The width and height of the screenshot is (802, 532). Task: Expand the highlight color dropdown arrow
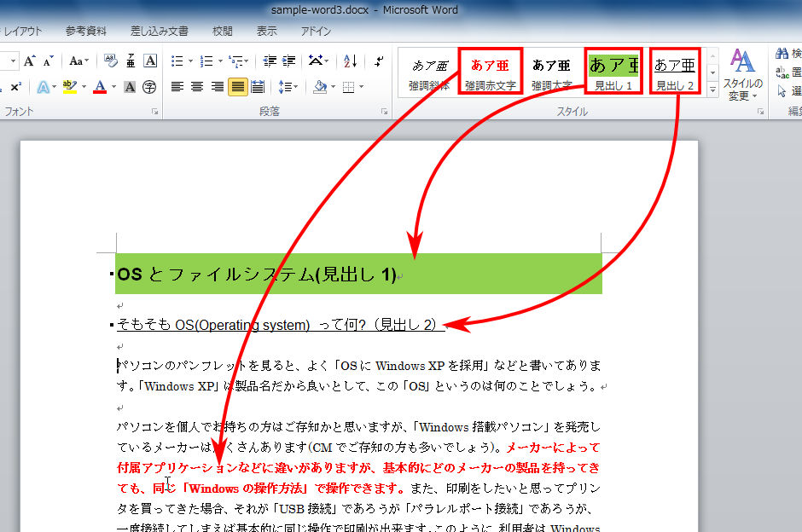click(x=84, y=87)
